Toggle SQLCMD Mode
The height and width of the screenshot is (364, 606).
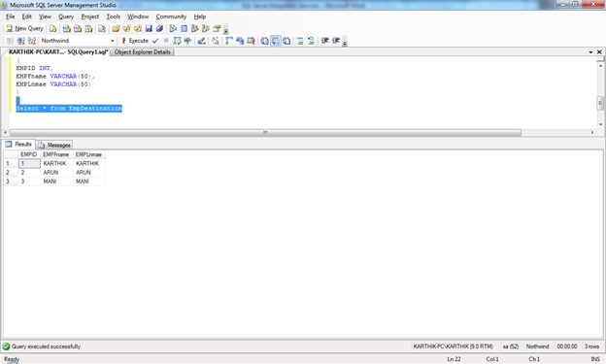251,41
